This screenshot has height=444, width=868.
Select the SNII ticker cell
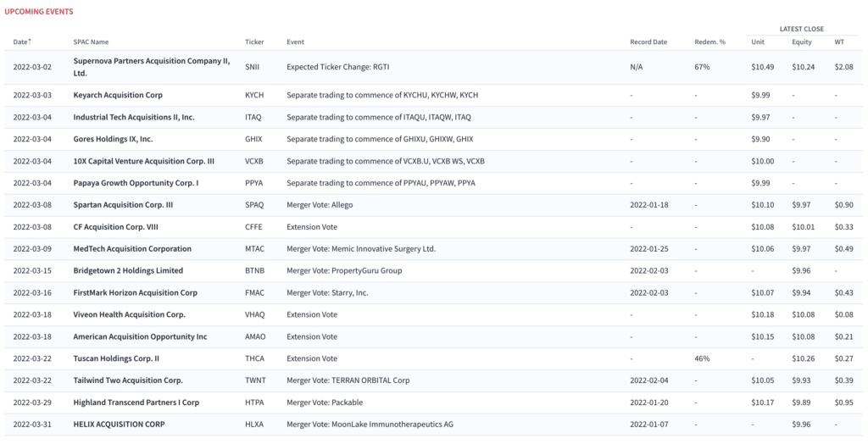point(252,67)
